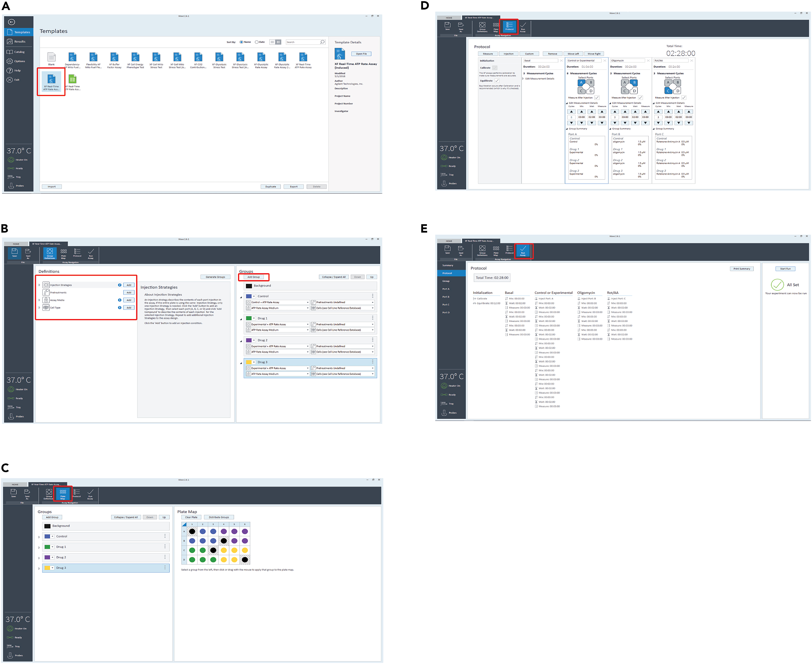The width and height of the screenshot is (812, 664).
Task: Switch templates to grid view icon
Action: [278, 42]
